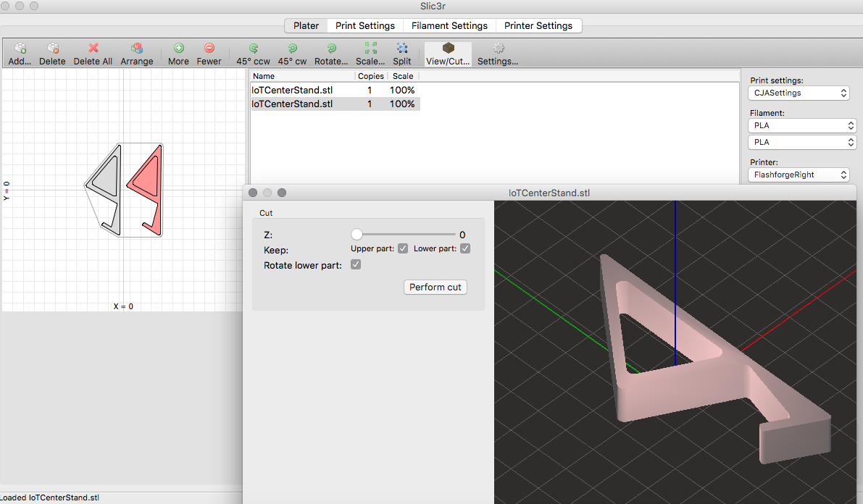863x504 pixels.
Task: Toggle Rotate lower part checkbox
Action: [x=356, y=264]
